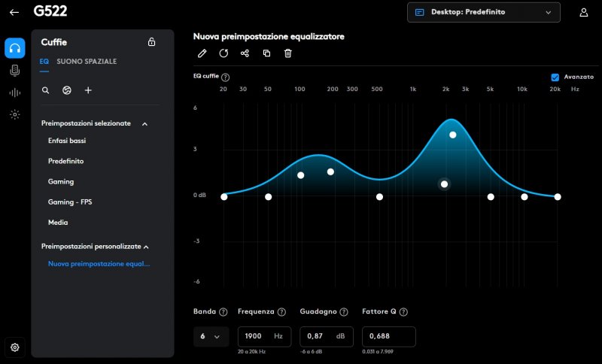This screenshot has width=602, height=364.
Task: Duplicate the current equalizer preset
Action: point(266,53)
